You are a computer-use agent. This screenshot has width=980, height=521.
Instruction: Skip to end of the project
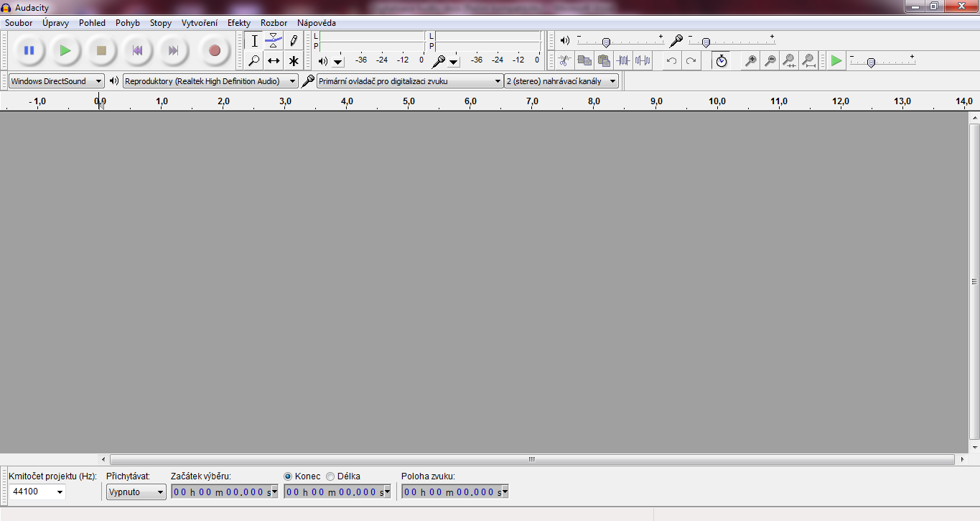(173, 50)
